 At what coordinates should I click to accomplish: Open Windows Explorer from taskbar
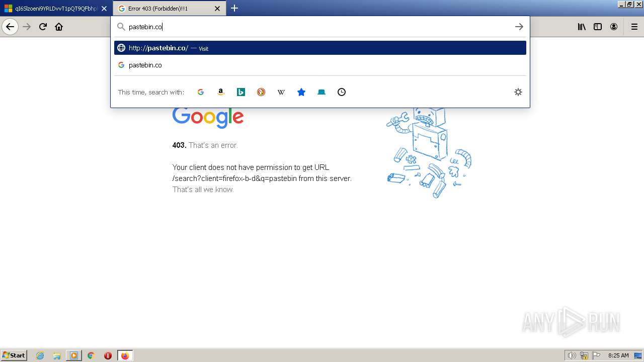point(57,355)
